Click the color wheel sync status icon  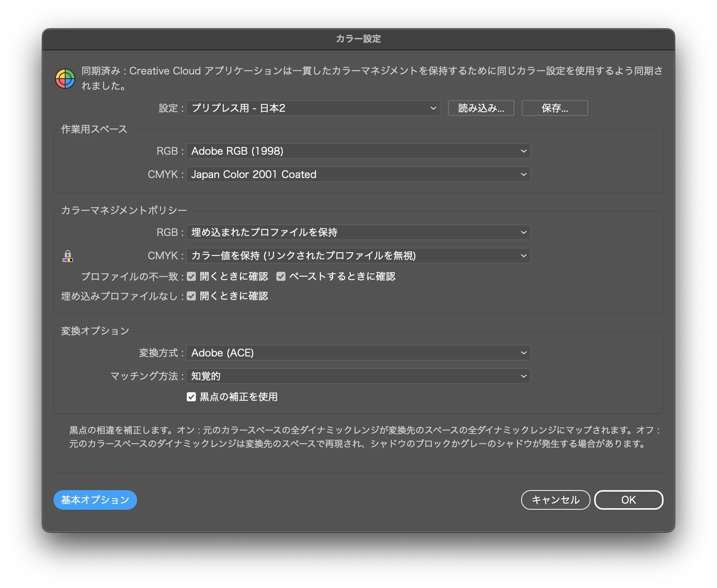point(65,78)
